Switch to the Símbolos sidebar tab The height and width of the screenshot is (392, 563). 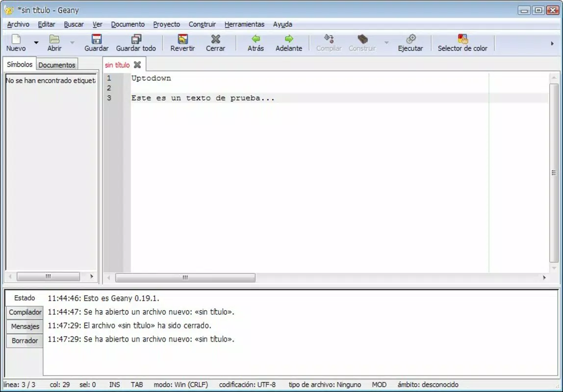tap(20, 64)
